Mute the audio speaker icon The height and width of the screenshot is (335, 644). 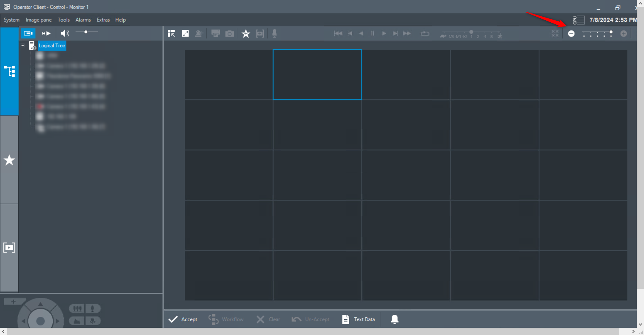[65, 33]
